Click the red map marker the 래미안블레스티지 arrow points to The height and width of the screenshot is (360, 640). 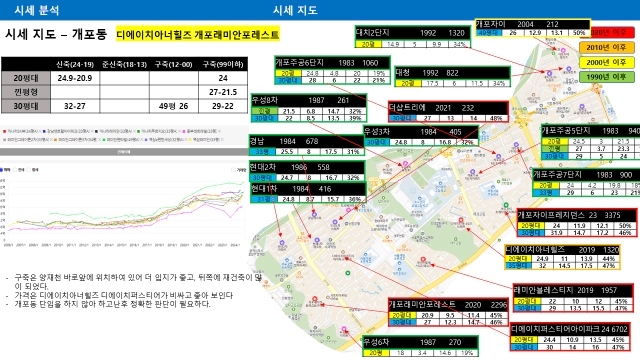pos(423,260)
